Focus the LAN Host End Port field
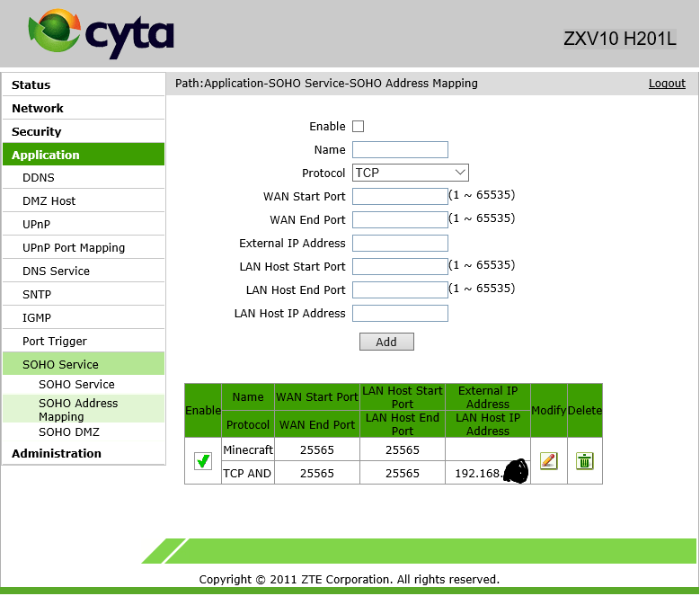This screenshot has height=596, width=700. (x=400, y=289)
